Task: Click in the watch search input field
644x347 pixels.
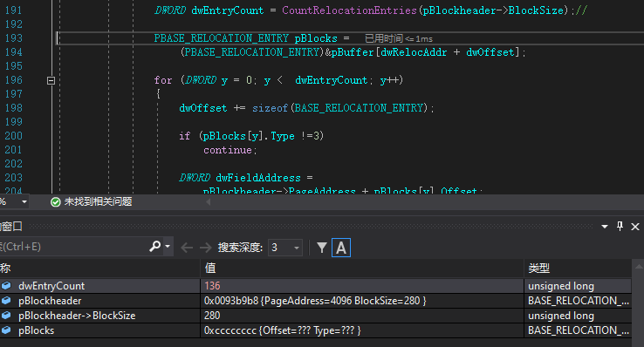Action: [74, 247]
